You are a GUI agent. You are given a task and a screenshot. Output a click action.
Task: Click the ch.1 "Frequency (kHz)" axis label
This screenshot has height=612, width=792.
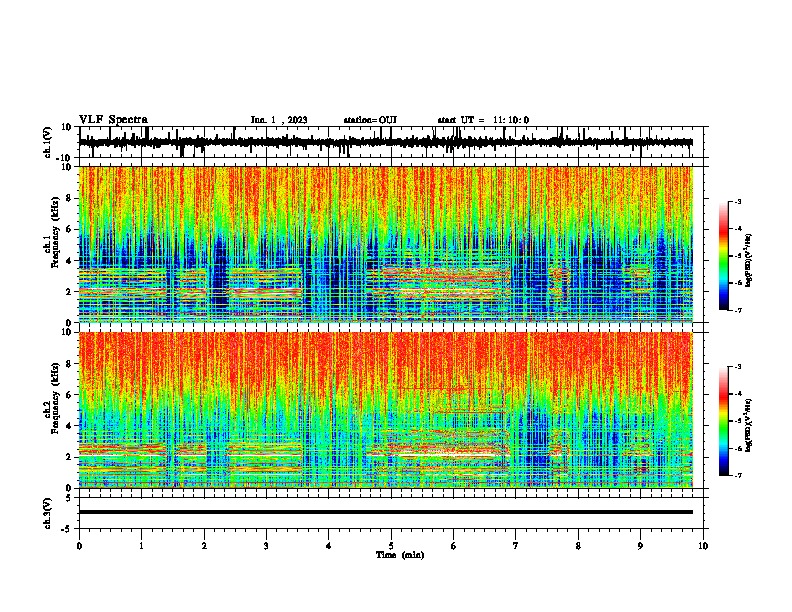[55, 232]
